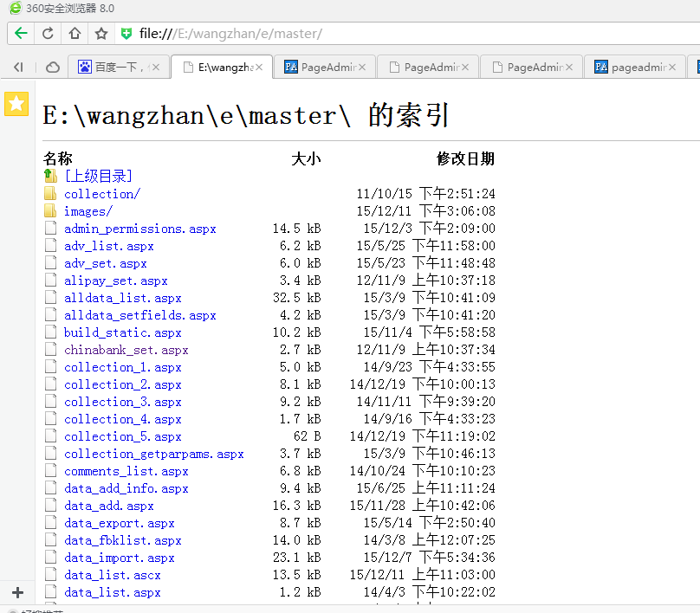Bookmark this page with the star outline icon
This screenshot has height=613, width=700.
pos(101,34)
